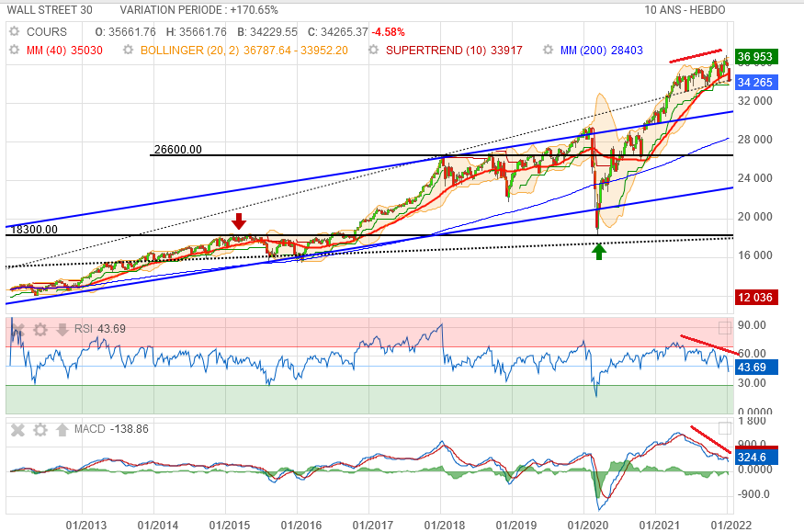Click the 24 000 price axis label

[754, 178]
